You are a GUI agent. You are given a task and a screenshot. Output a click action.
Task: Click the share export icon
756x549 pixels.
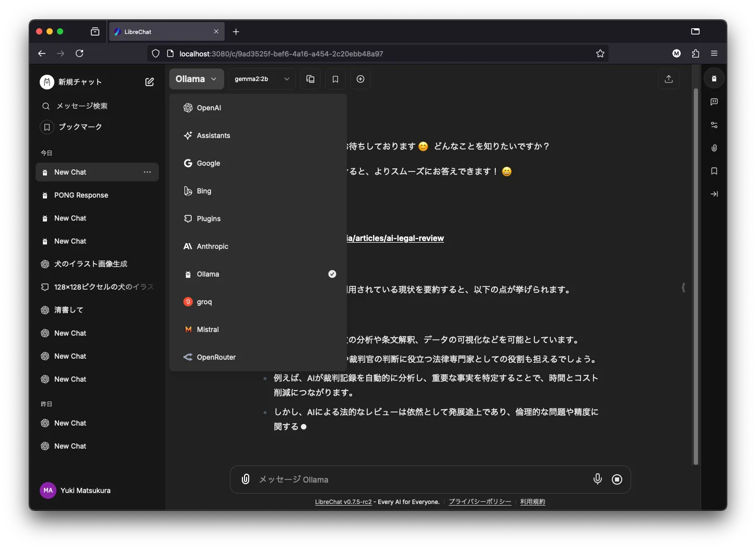point(668,79)
